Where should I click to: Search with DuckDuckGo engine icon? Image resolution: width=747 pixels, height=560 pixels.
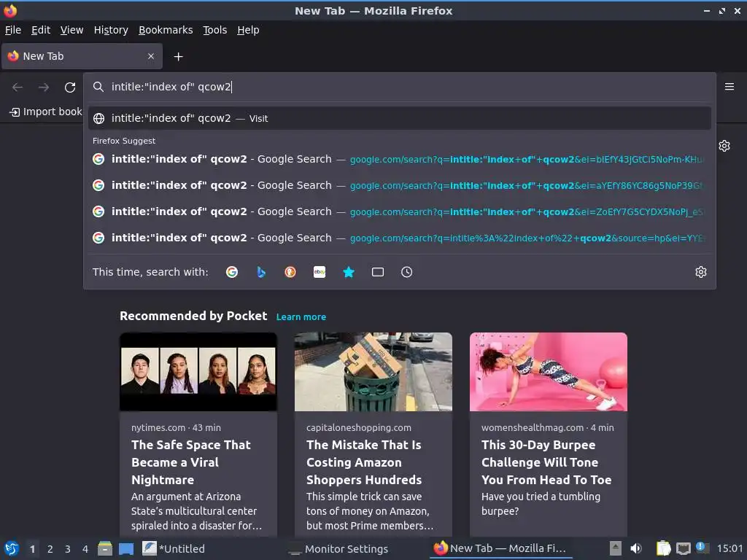pos(290,272)
